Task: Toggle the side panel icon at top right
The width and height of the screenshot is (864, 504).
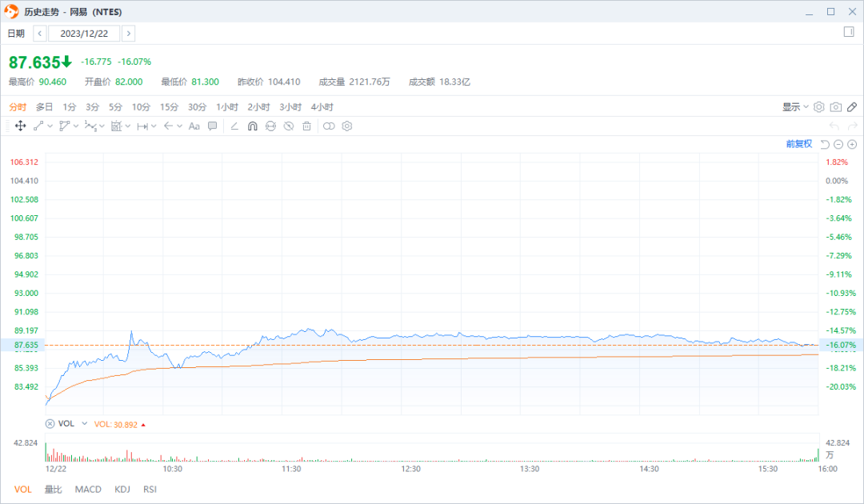Action: coord(849,32)
